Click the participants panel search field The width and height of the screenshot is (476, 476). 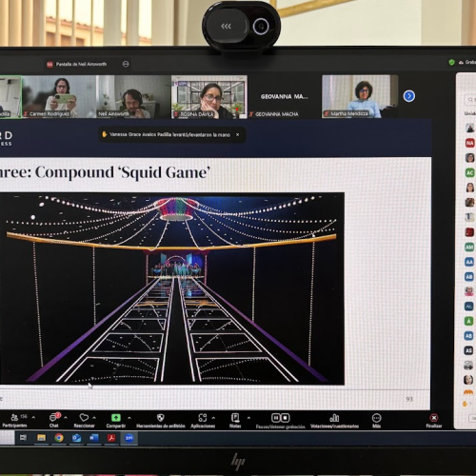click(470, 100)
